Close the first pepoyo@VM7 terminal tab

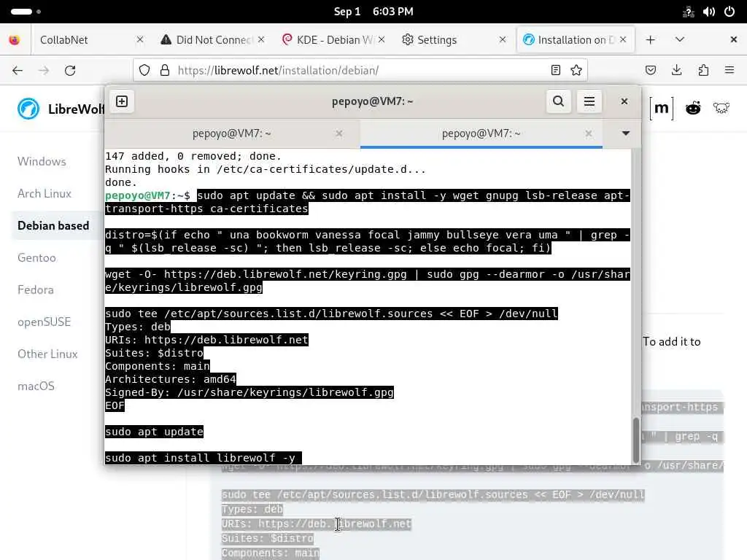(x=339, y=134)
